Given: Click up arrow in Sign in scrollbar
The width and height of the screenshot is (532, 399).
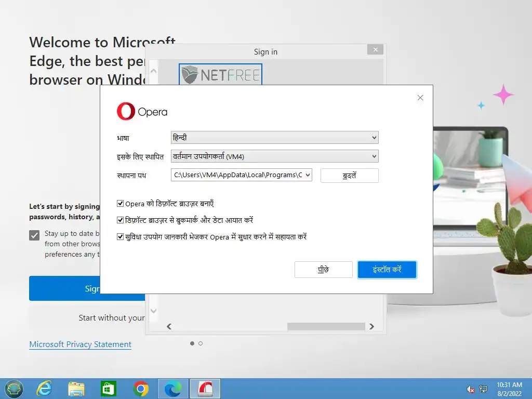Looking at the screenshot, I should click(x=153, y=71).
